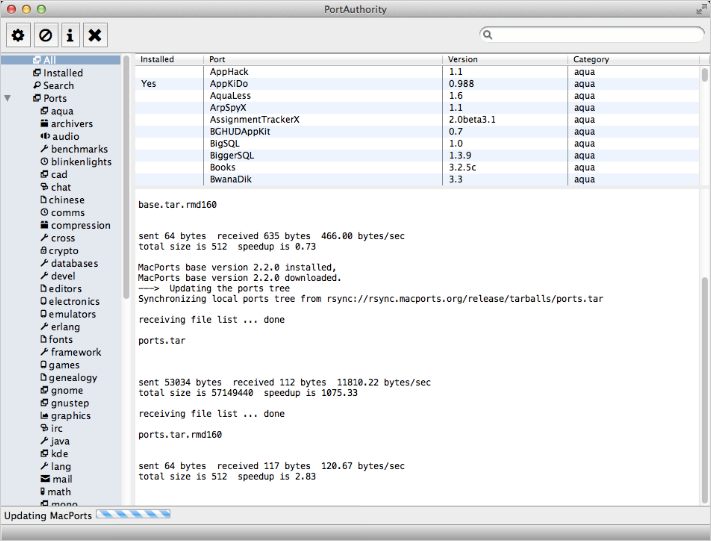Select the Books port row
Viewport: 711px width, 541px height.
(x=417, y=167)
